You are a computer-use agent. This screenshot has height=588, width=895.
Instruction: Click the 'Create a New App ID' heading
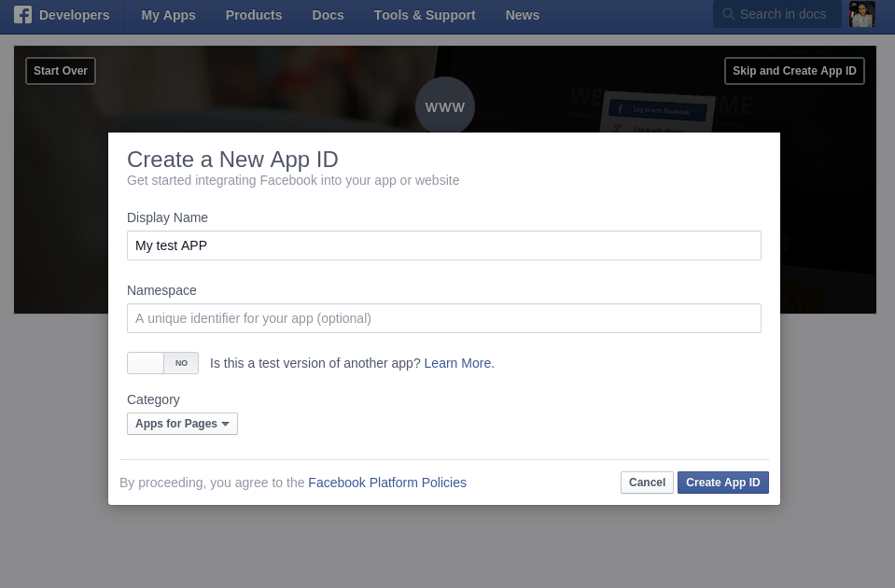point(232,160)
